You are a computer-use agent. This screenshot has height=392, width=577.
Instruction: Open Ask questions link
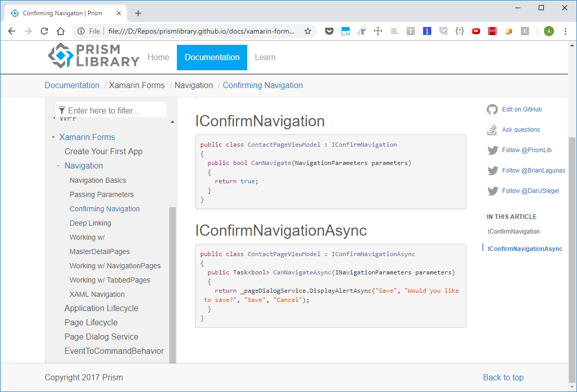pos(521,130)
